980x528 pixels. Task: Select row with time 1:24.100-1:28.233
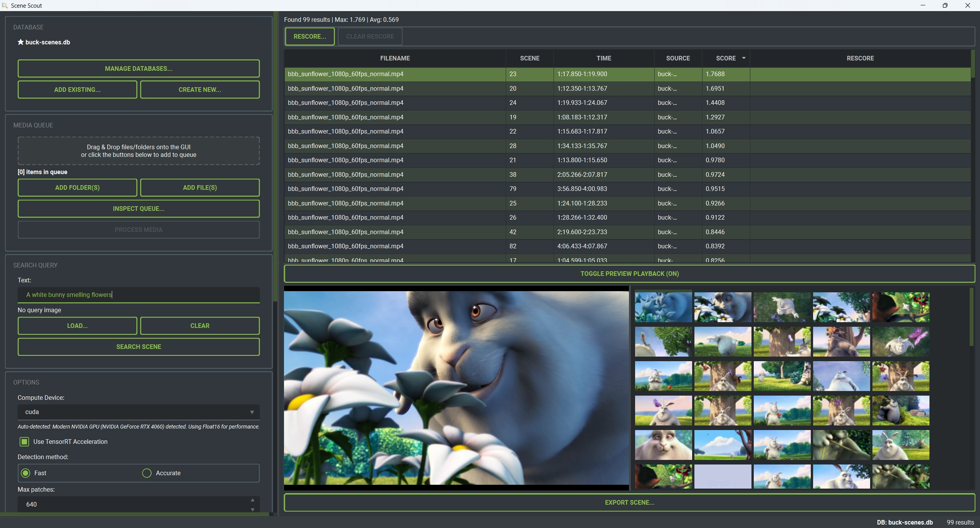tap(628, 203)
